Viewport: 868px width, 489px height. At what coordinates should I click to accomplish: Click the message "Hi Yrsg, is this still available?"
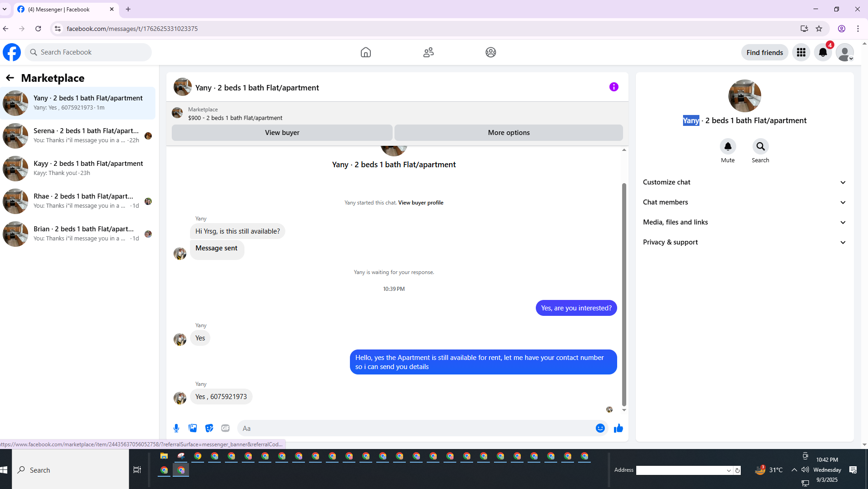[x=238, y=231]
